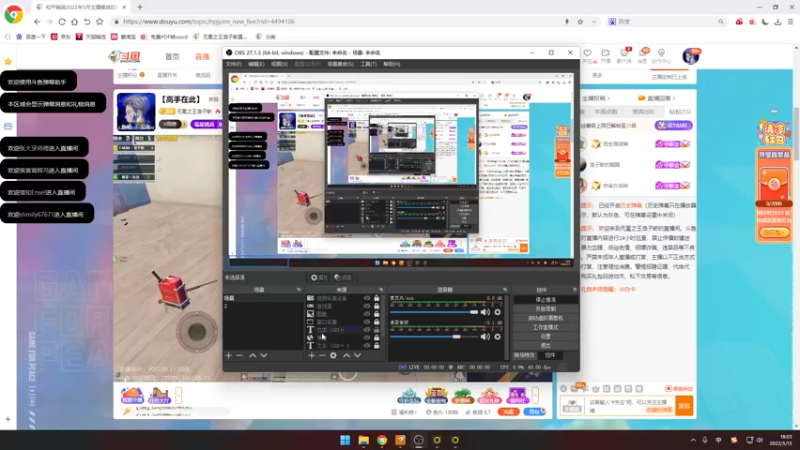The height and width of the screenshot is (450, 800).
Task: Open OBS Edit menu
Action: point(256,64)
